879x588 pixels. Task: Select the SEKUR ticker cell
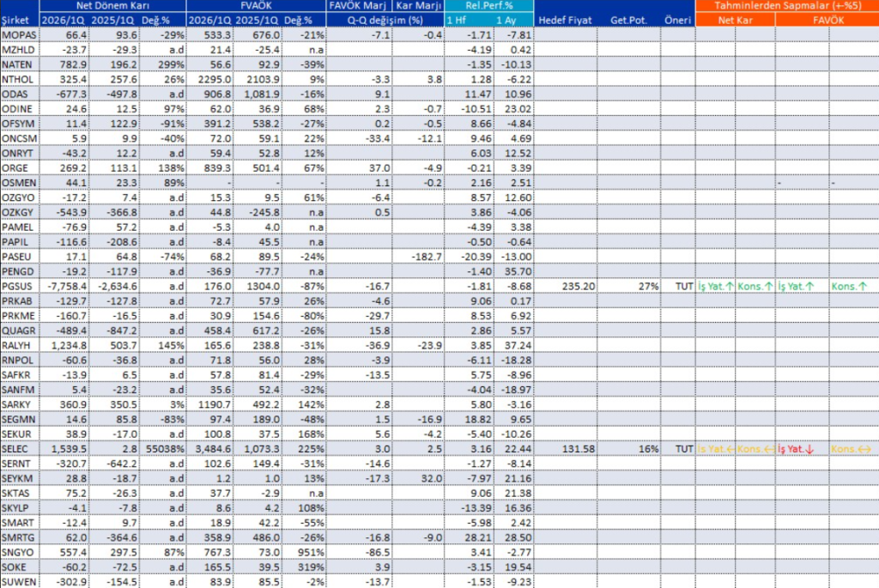19,434
